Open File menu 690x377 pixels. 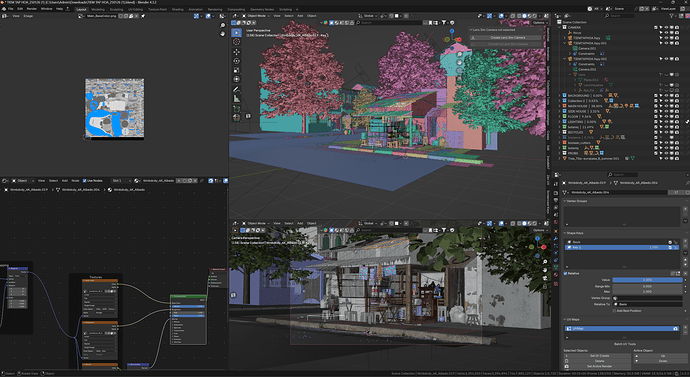coord(11,9)
